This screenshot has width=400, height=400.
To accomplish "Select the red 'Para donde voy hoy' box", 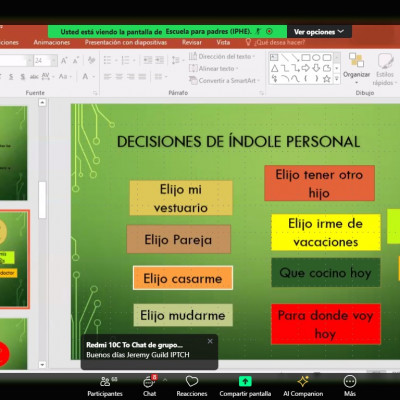I will click(326, 324).
